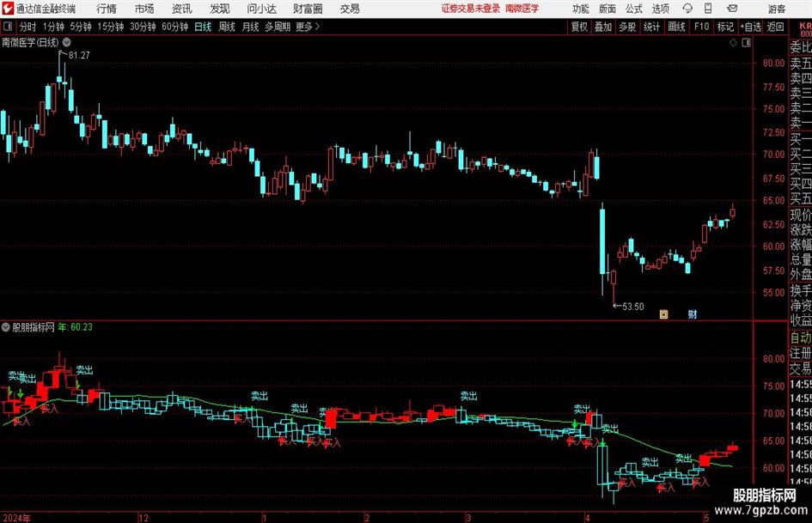Click the 证券交易未登录 login link

(x=471, y=9)
